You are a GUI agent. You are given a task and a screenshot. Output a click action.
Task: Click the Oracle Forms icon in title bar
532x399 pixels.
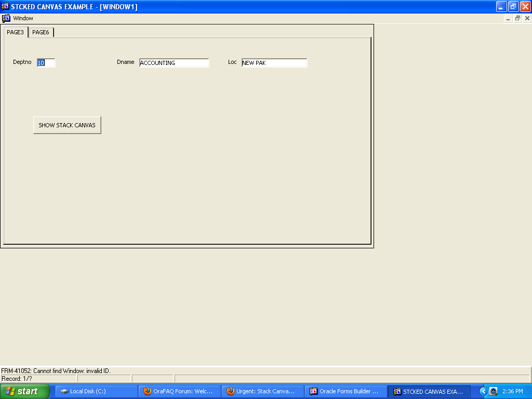coord(5,7)
